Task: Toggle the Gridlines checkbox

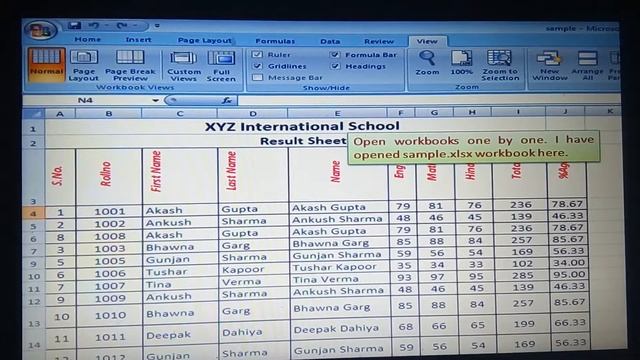Action: click(x=257, y=66)
